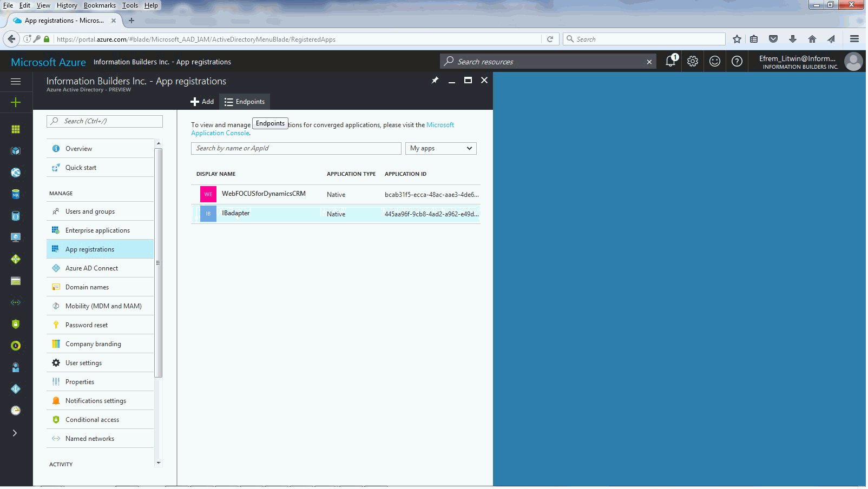The height and width of the screenshot is (489, 868).
Task: Open Company branding
Action: [100, 344]
